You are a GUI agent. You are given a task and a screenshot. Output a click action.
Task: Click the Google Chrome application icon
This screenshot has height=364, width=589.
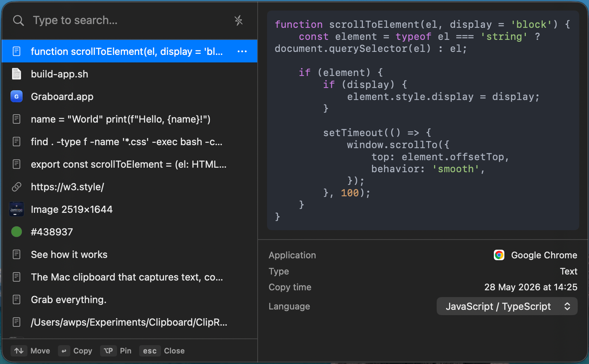[499, 255]
